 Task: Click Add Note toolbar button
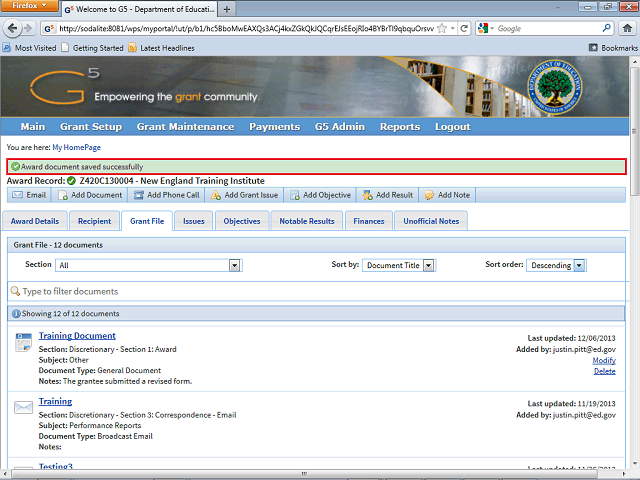point(447,195)
